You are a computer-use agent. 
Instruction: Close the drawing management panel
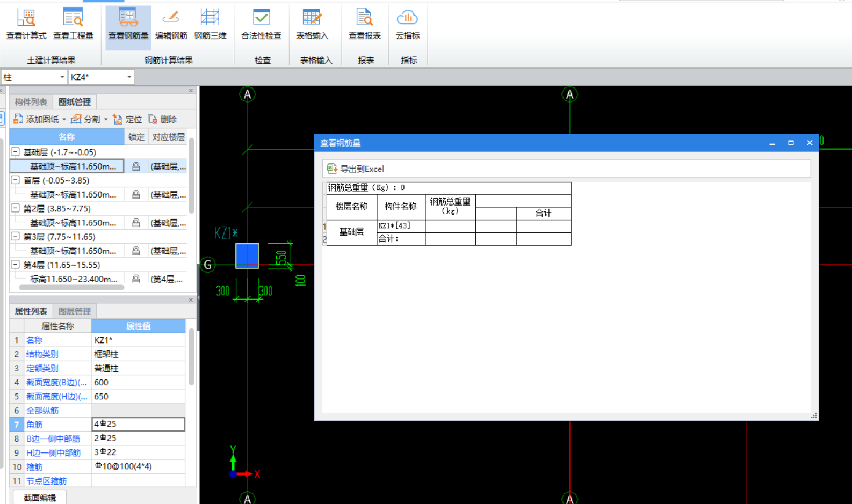pyautogui.click(x=191, y=91)
